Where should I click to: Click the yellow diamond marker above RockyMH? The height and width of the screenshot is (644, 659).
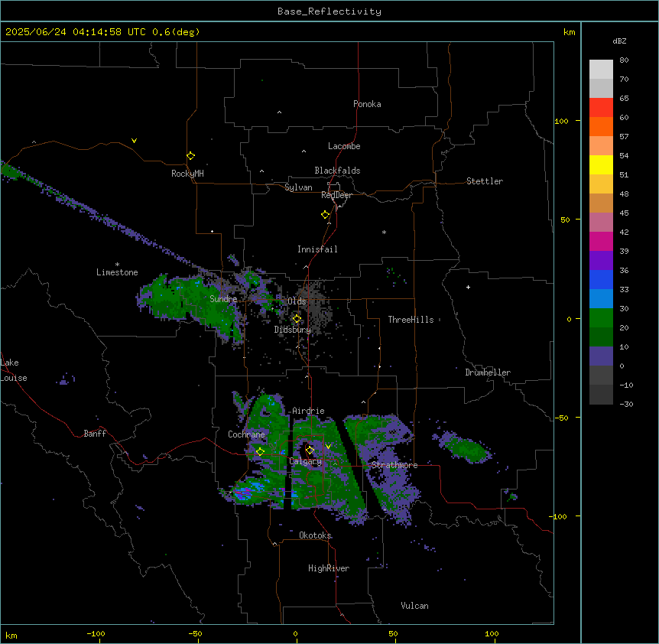[190, 156]
